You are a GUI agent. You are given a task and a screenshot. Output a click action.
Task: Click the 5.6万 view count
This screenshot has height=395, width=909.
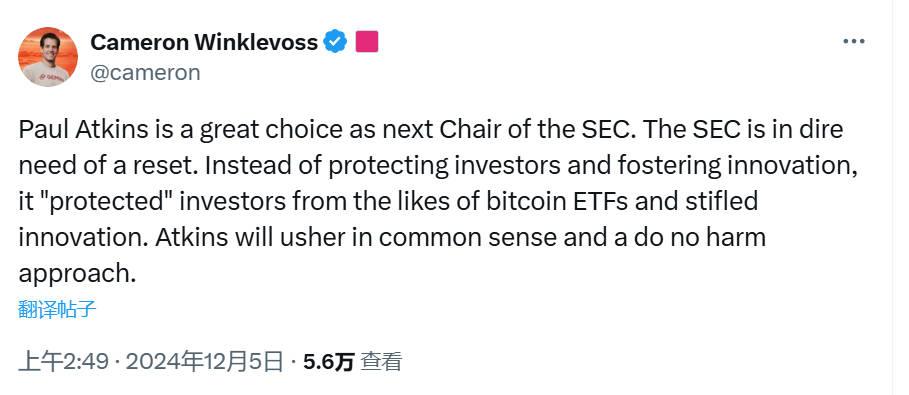coord(328,363)
